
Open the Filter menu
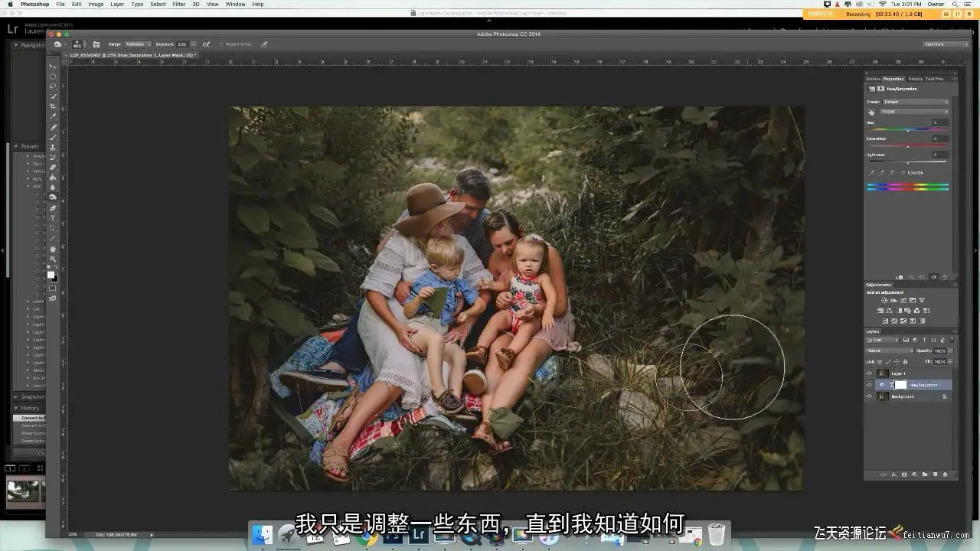pos(178,4)
